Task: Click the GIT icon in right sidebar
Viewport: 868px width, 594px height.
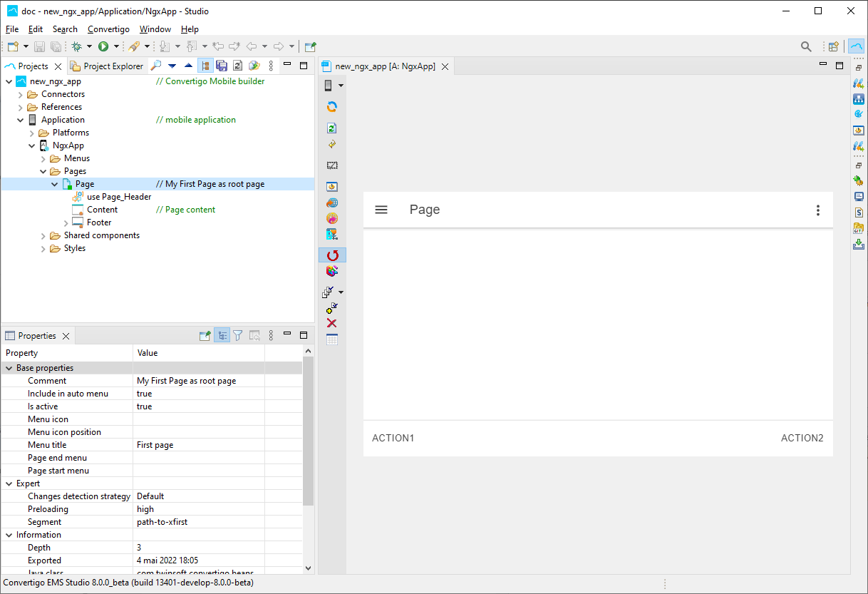Action: tap(858, 228)
